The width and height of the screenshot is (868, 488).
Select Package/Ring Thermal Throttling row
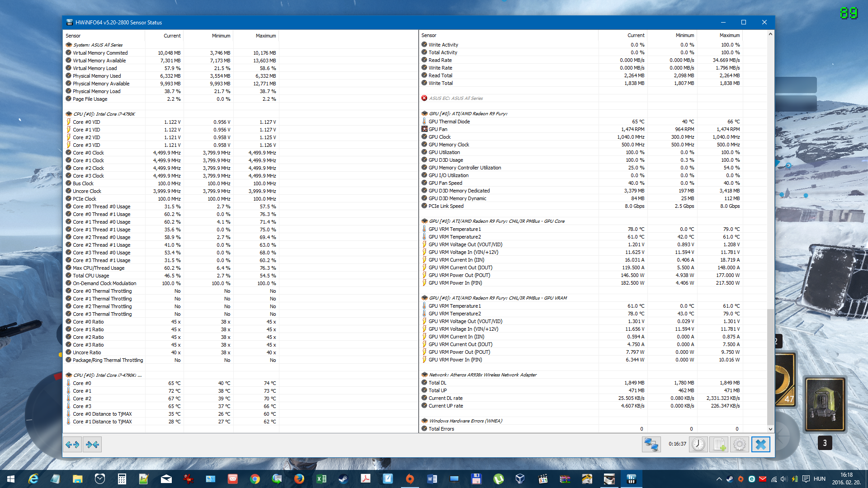point(171,360)
